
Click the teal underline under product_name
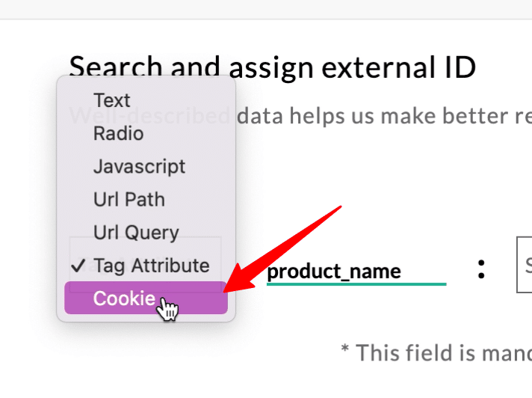coord(356,284)
